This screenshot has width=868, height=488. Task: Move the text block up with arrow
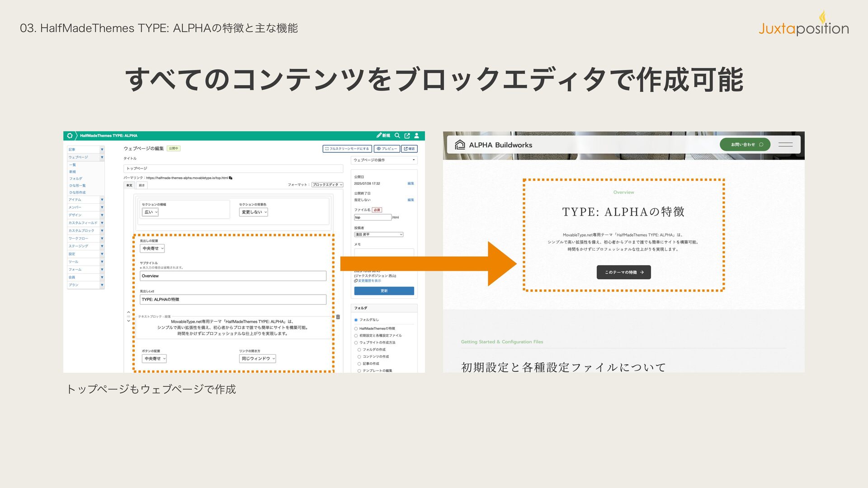coord(128,312)
